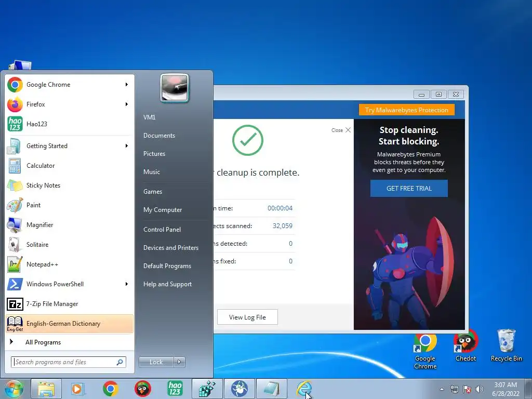Viewport: 532px width, 399px height.
Task: Click the user account picture
Action: click(x=175, y=88)
